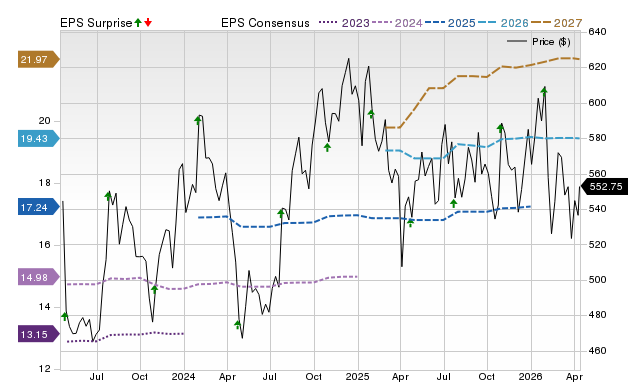Click the surprise arrow after Apr 2025
The image size is (640, 382).
click(411, 223)
